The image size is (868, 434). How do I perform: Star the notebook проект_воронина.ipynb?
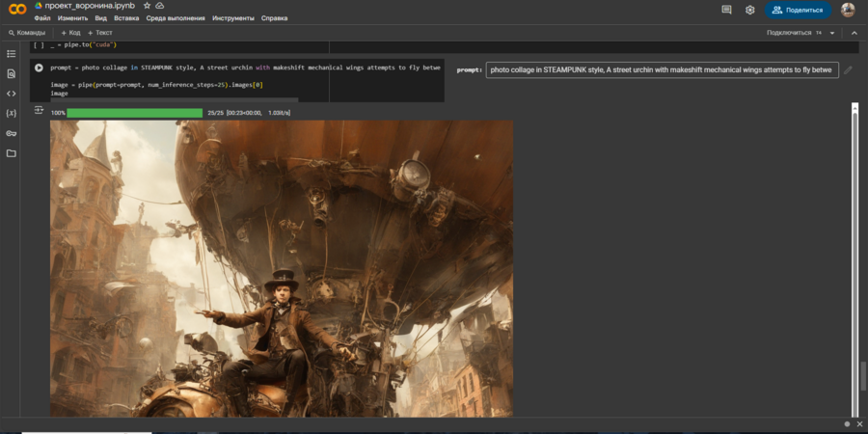(147, 6)
